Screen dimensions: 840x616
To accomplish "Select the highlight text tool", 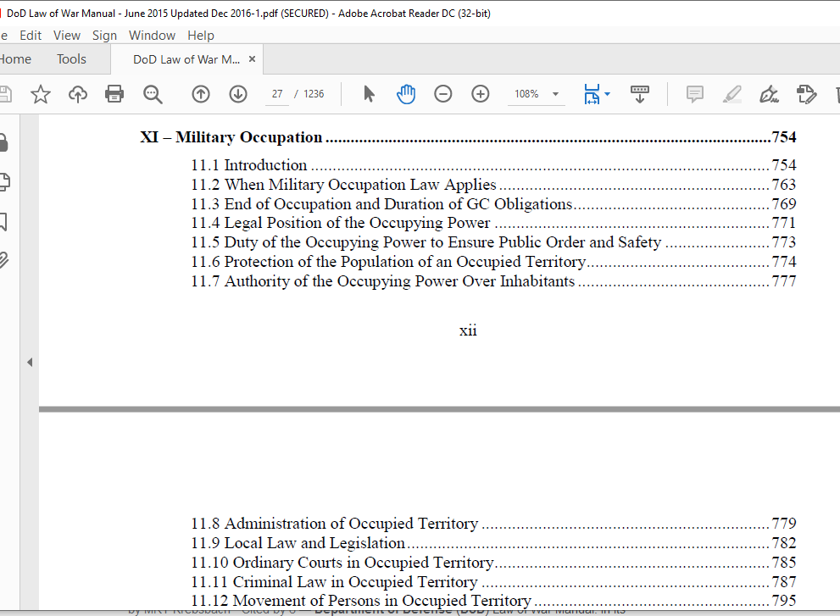I will tap(732, 94).
